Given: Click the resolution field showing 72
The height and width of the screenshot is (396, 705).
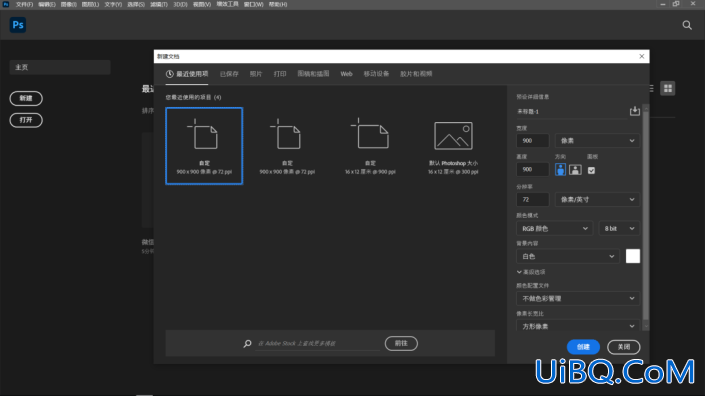Looking at the screenshot, I should pos(532,200).
